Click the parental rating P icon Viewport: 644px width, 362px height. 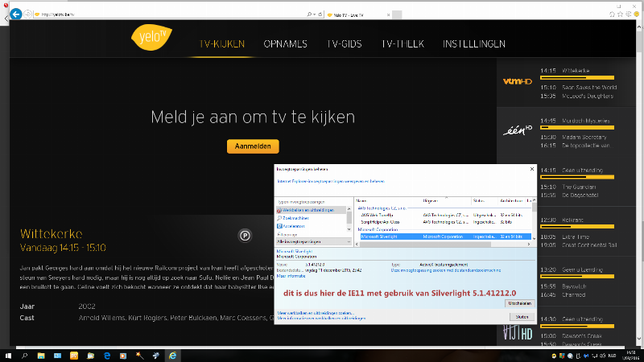tap(245, 235)
